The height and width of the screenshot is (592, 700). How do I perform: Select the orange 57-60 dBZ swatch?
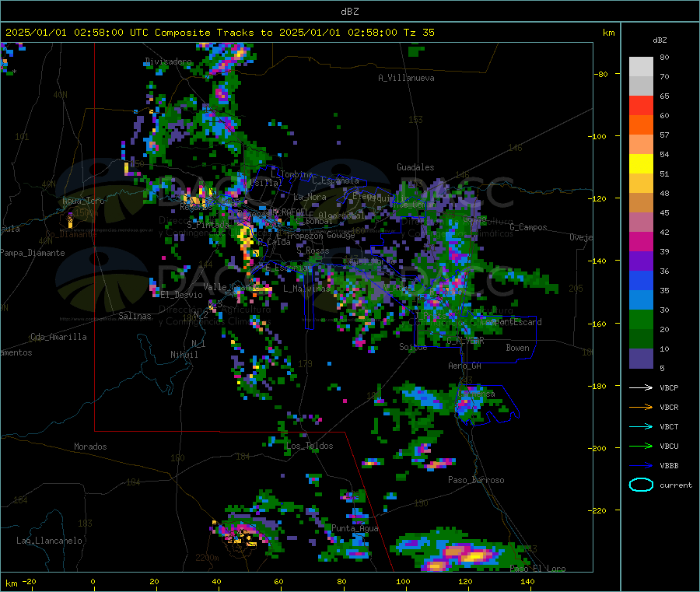[641, 125]
